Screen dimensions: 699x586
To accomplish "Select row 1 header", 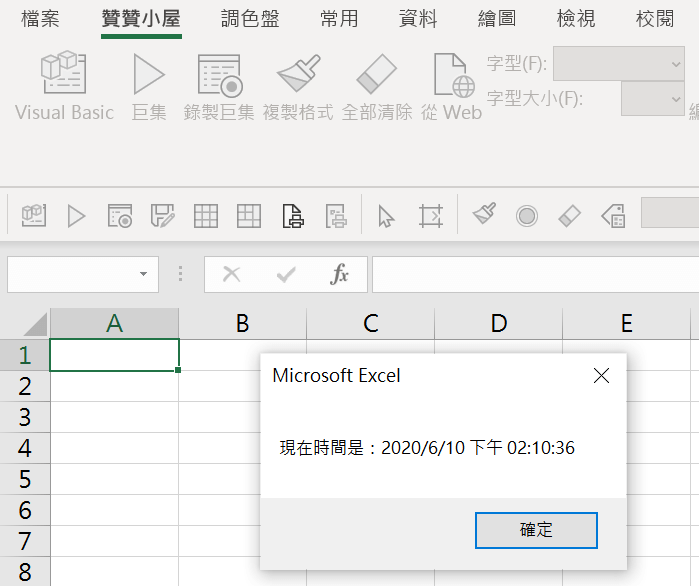I will tap(25, 355).
